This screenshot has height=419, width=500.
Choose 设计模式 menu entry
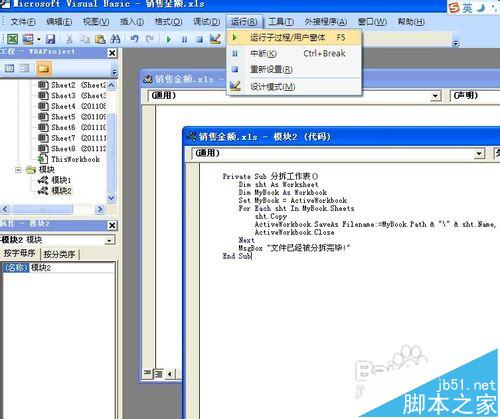click(x=294, y=87)
